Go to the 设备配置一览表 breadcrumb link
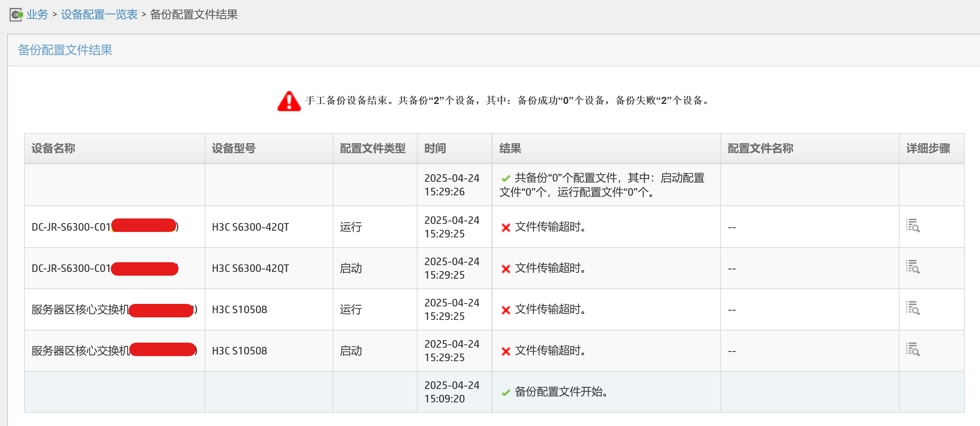980x426 pixels. [99, 15]
